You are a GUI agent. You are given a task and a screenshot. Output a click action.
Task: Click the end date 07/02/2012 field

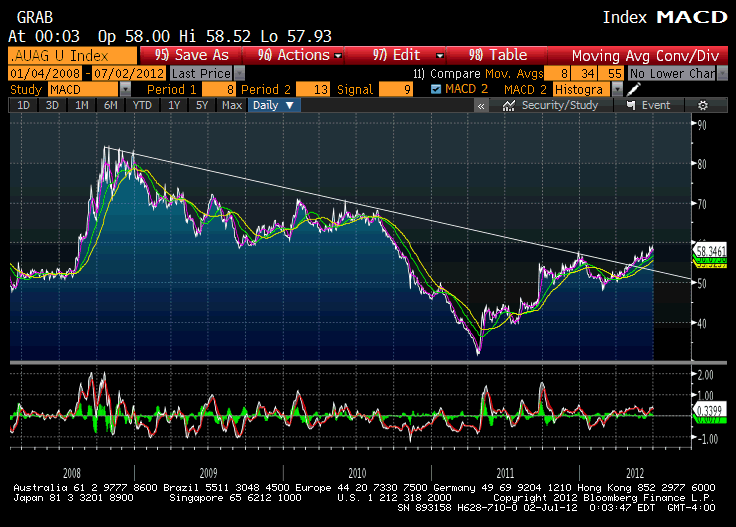tap(129, 74)
